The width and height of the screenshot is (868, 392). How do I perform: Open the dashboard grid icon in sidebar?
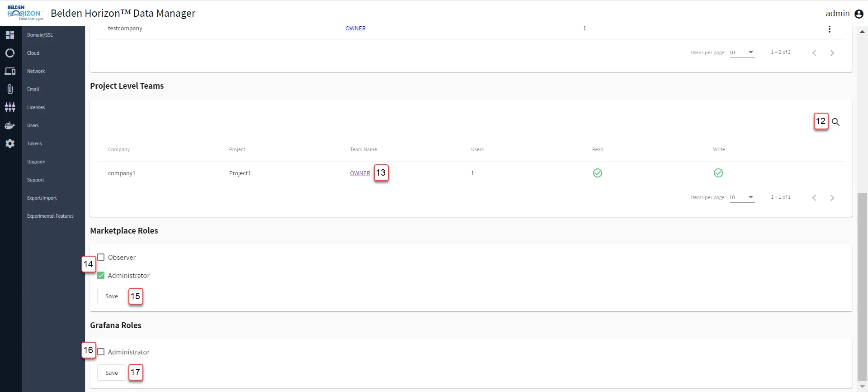[10, 35]
